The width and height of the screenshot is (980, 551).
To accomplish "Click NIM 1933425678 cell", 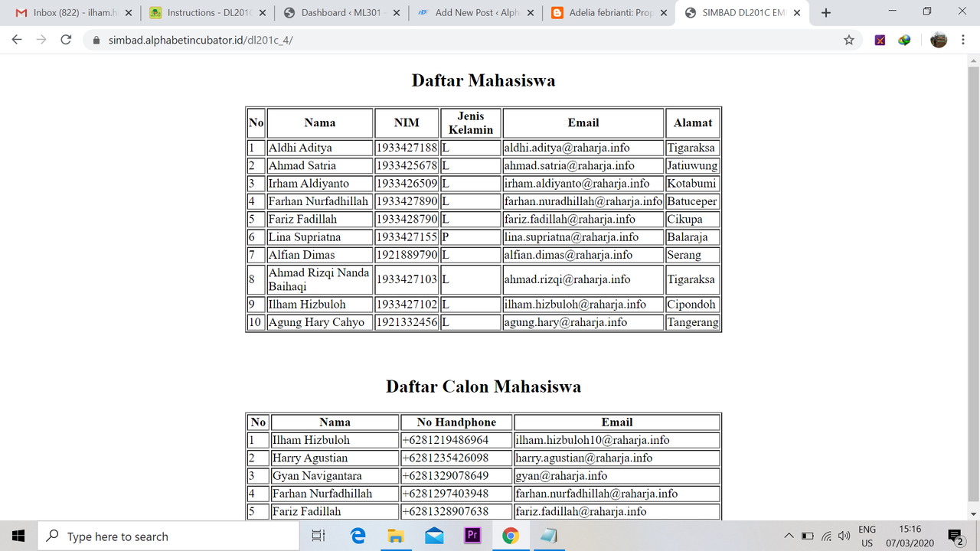I will tap(407, 165).
